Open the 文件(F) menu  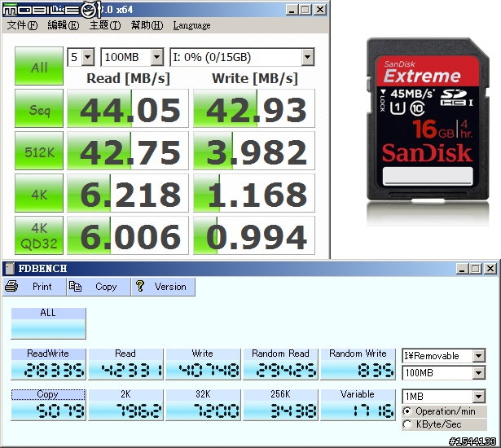22,25
